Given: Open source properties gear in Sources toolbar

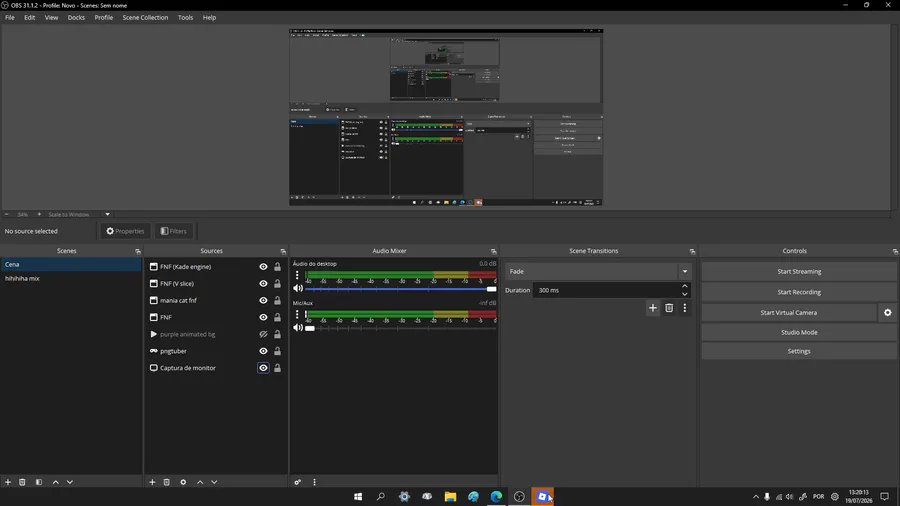Looking at the screenshot, I should tap(183, 482).
